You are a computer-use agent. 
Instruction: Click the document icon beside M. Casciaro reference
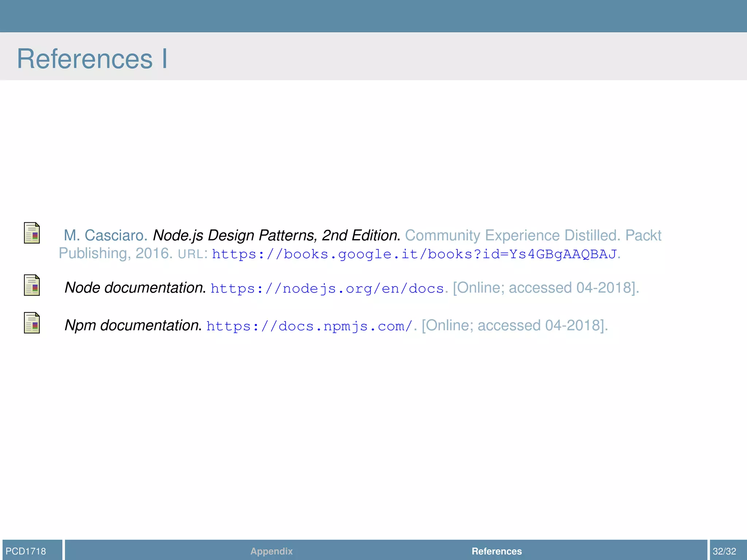(32, 233)
